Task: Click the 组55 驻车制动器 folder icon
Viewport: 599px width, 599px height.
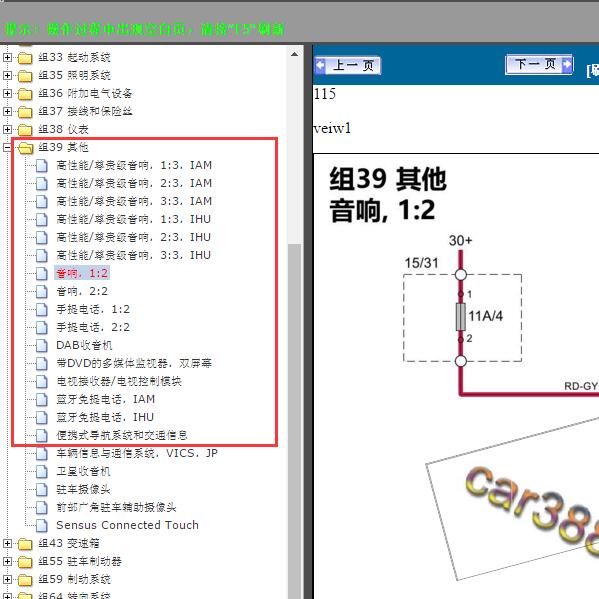Action: (x=25, y=562)
